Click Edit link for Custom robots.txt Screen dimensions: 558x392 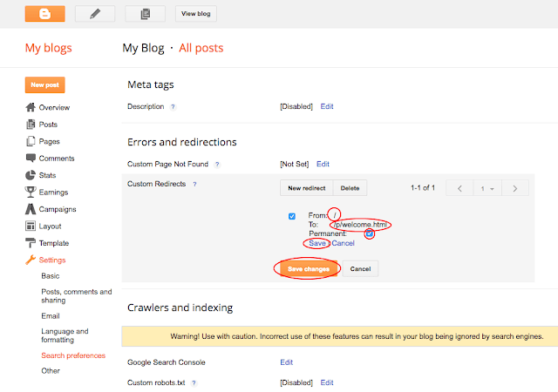click(327, 382)
